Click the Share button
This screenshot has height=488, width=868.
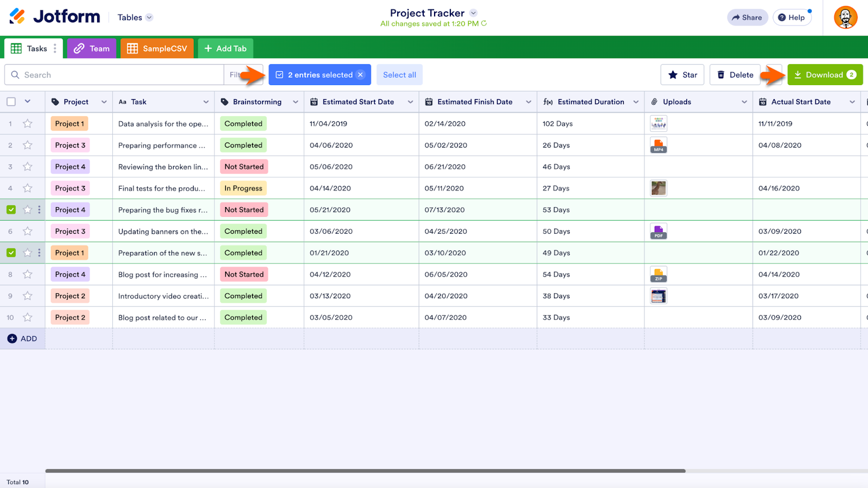(748, 17)
